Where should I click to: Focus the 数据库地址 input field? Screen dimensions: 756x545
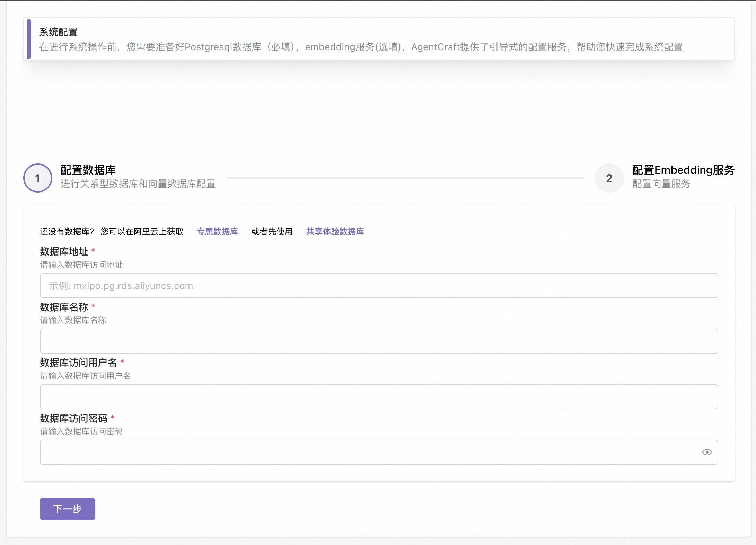point(378,286)
